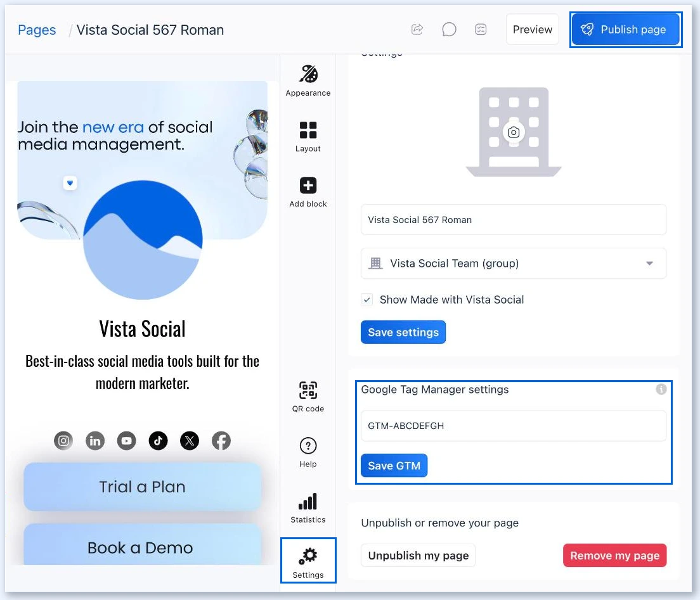Click the 'Join the new era' banner headline
Viewport: 700px width, 600px height.
pos(115,136)
